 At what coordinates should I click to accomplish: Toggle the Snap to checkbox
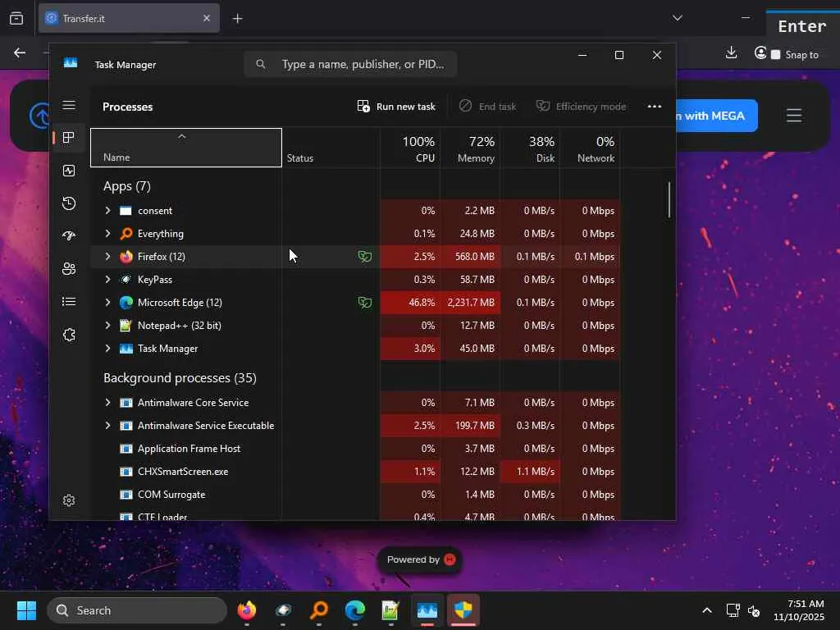(x=775, y=55)
